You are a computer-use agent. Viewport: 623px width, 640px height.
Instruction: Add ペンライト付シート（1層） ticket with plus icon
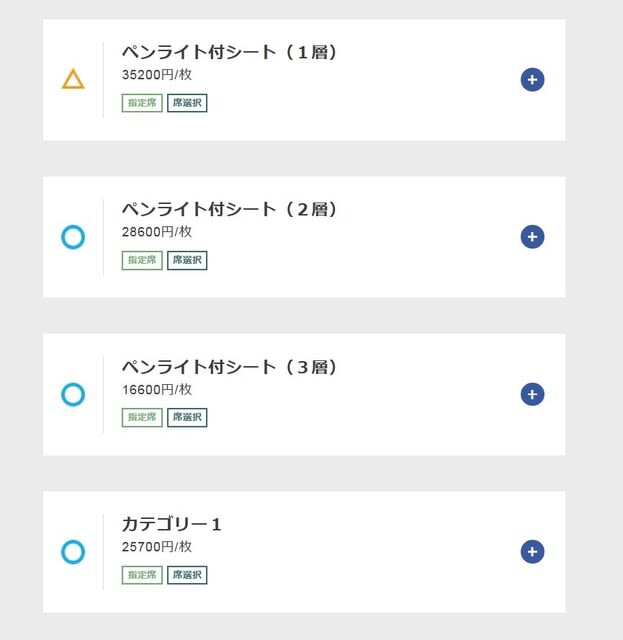coord(532,80)
